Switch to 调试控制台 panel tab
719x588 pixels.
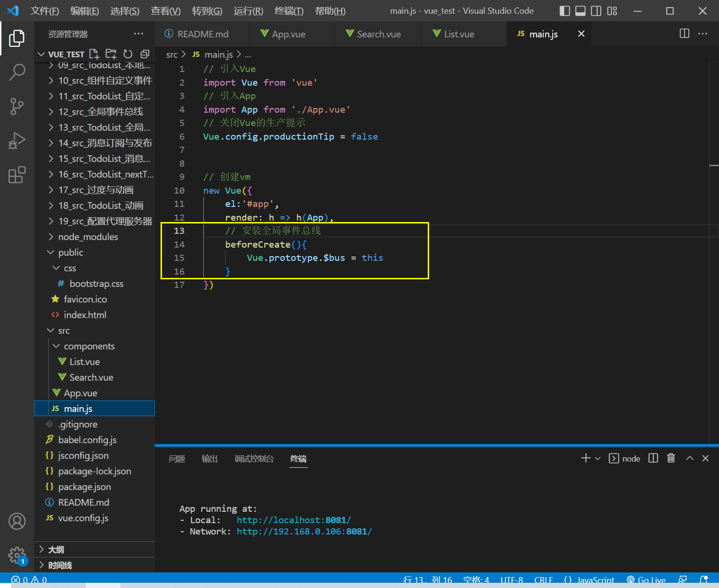[x=254, y=459]
